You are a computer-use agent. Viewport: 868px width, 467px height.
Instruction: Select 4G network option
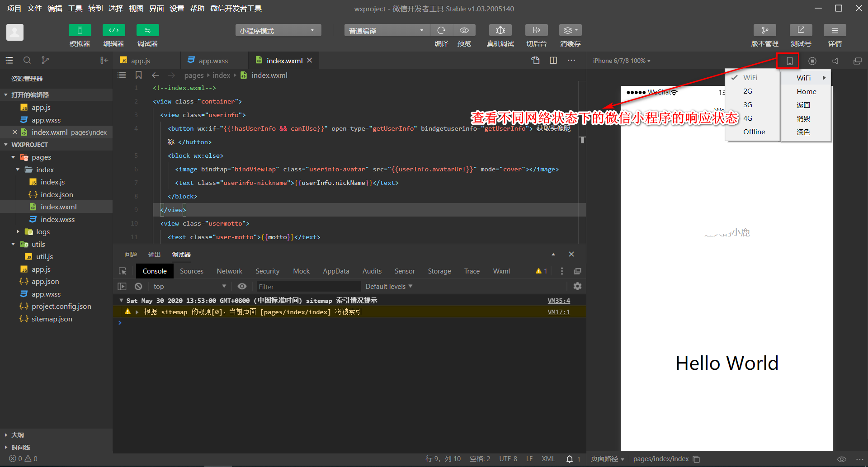pyautogui.click(x=753, y=118)
